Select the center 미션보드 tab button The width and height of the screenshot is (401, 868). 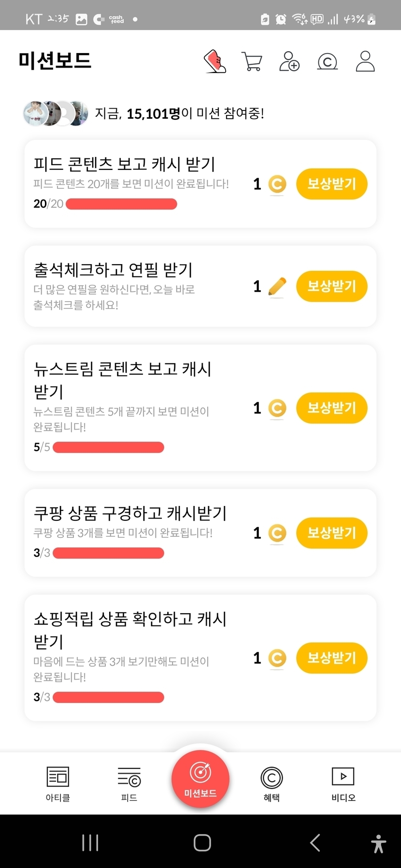(200, 778)
